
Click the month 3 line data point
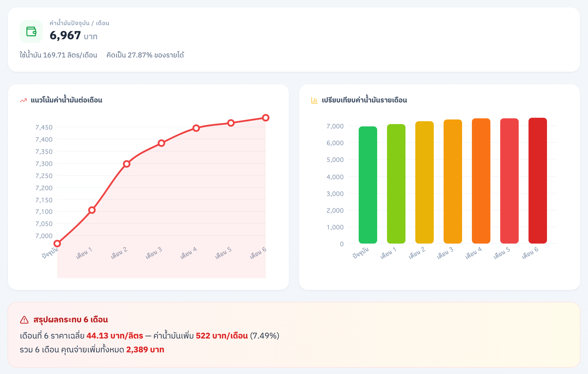[x=161, y=143]
